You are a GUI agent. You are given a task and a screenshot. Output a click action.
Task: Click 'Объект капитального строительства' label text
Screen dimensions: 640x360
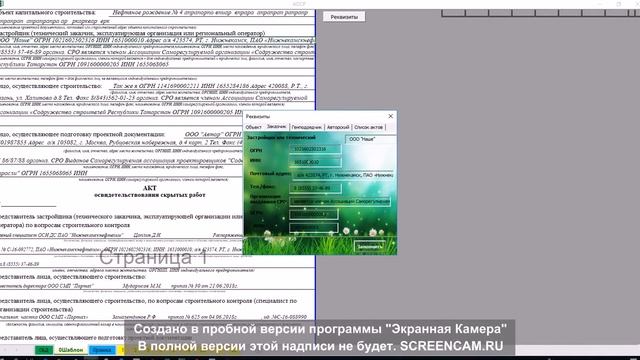click(x=48, y=13)
